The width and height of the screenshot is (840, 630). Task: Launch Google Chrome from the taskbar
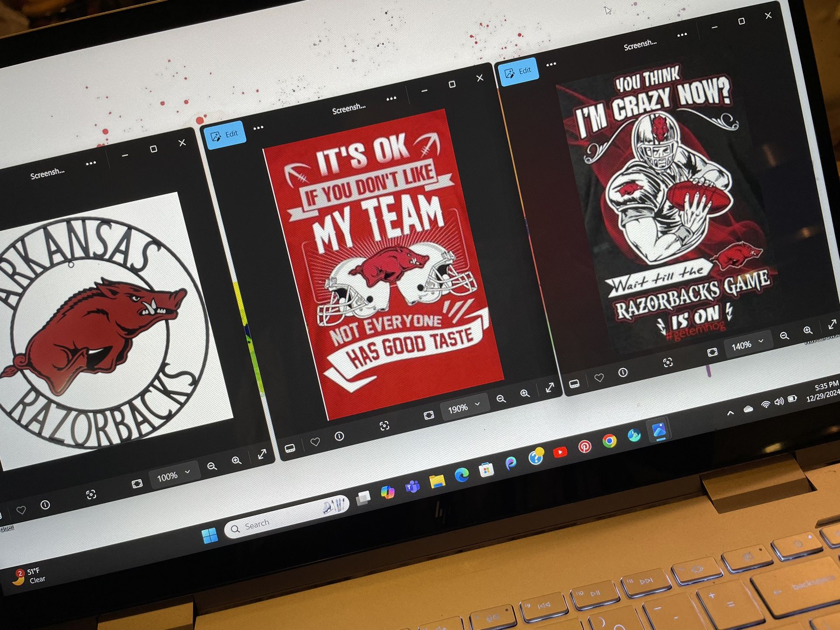pos(609,441)
